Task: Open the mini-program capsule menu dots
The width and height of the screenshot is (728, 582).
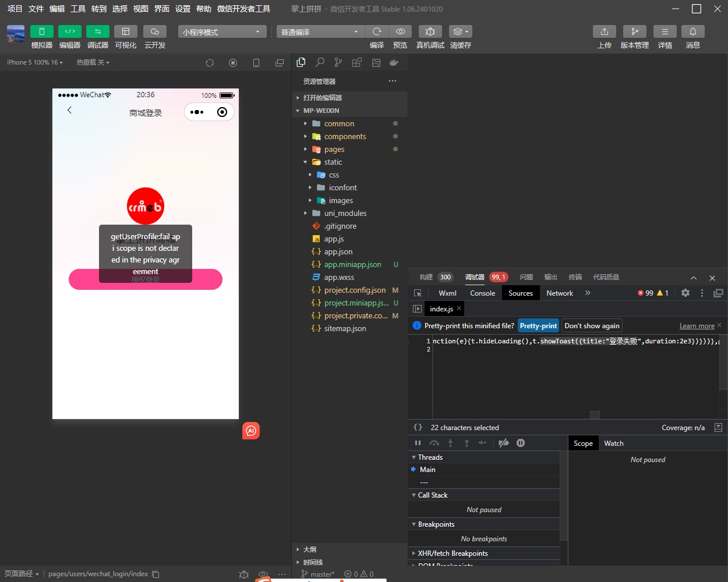Action: pyautogui.click(x=197, y=112)
